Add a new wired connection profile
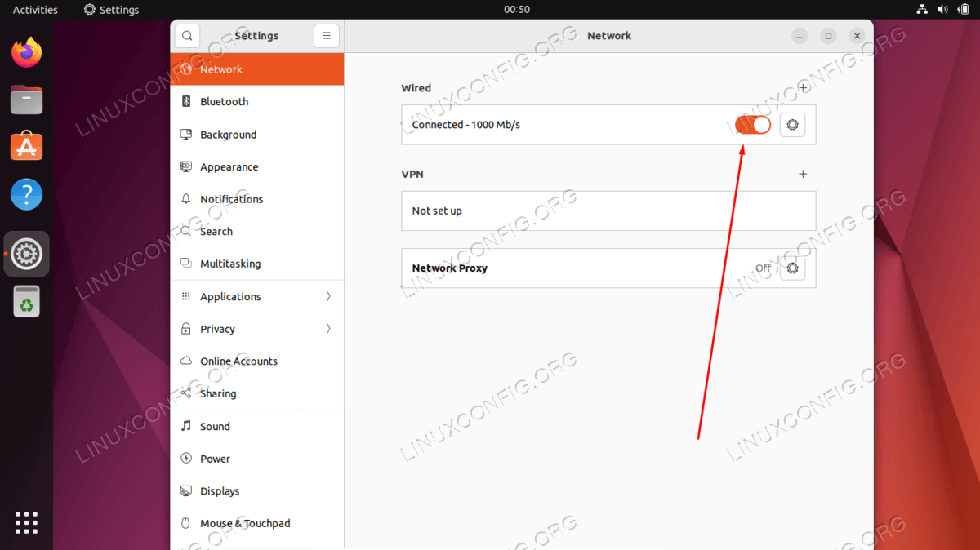 click(x=803, y=88)
